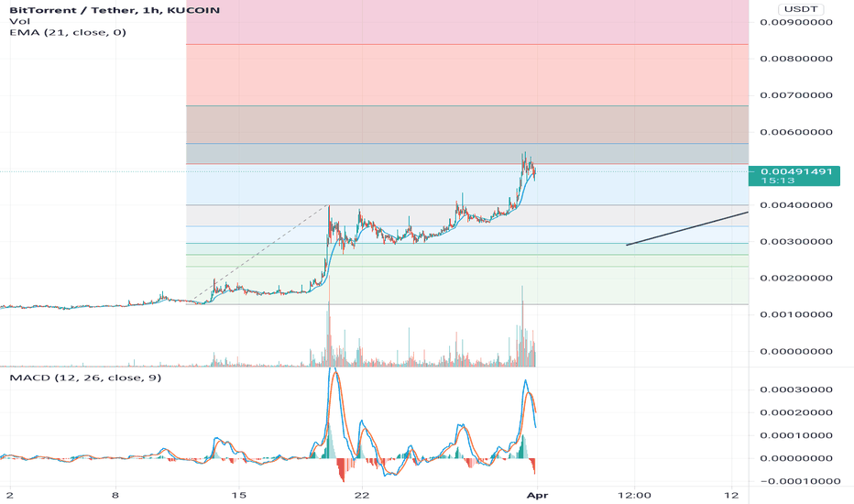The width and height of the screenshot is (854, 504).
Task: Click the 0.00200000 price axis label
Action: coord(796,278)
